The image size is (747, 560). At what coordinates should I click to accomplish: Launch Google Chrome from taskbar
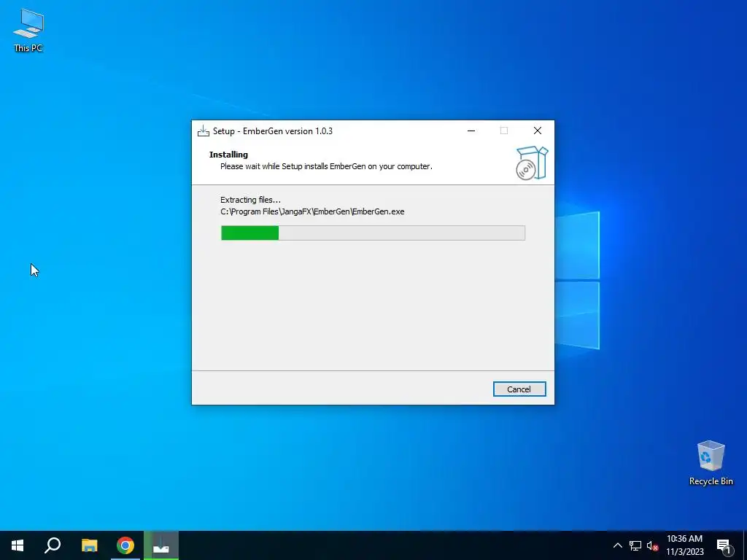125,545
